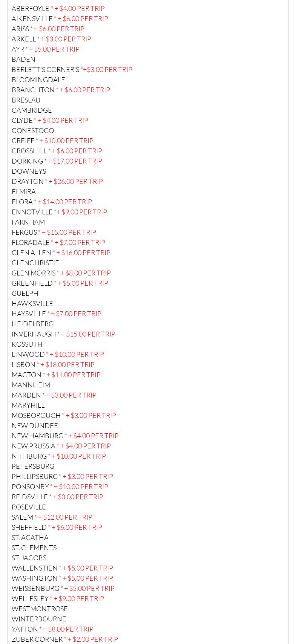Select the BADEN list item
Image resolution: width=296 pixels, height=644 pixels.
pyautogui.click(x=23, y=59)
